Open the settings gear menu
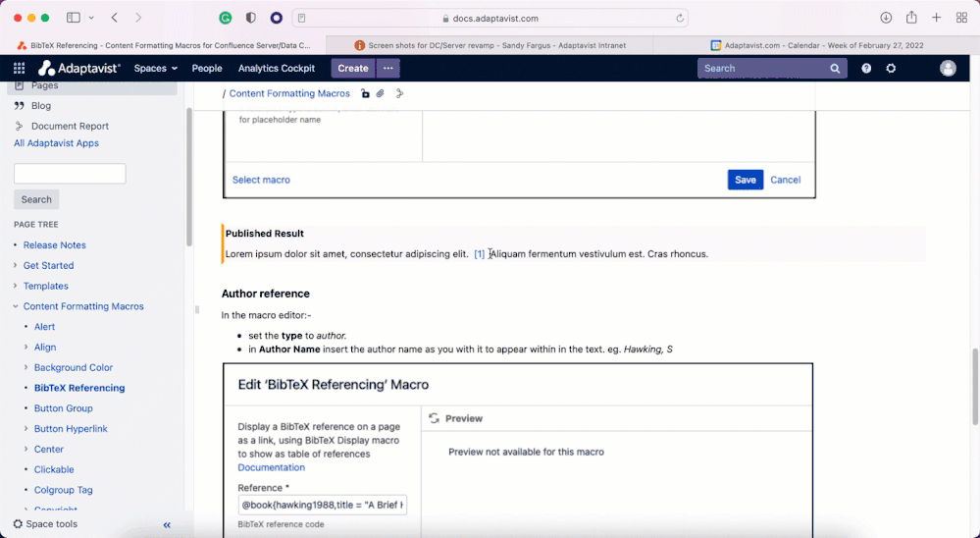Image resolution: width=980 pixels, height=538 pixels. pyautogui.click(x=892, y=68)
